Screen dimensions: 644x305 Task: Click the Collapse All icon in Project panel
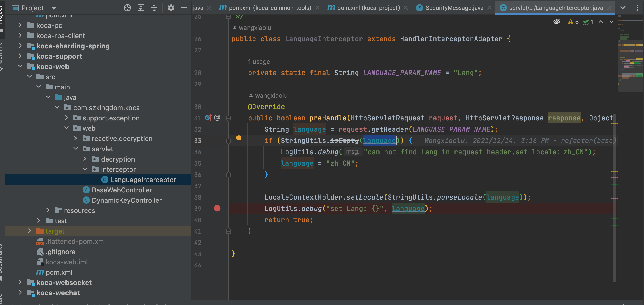(x=154, y=8)
